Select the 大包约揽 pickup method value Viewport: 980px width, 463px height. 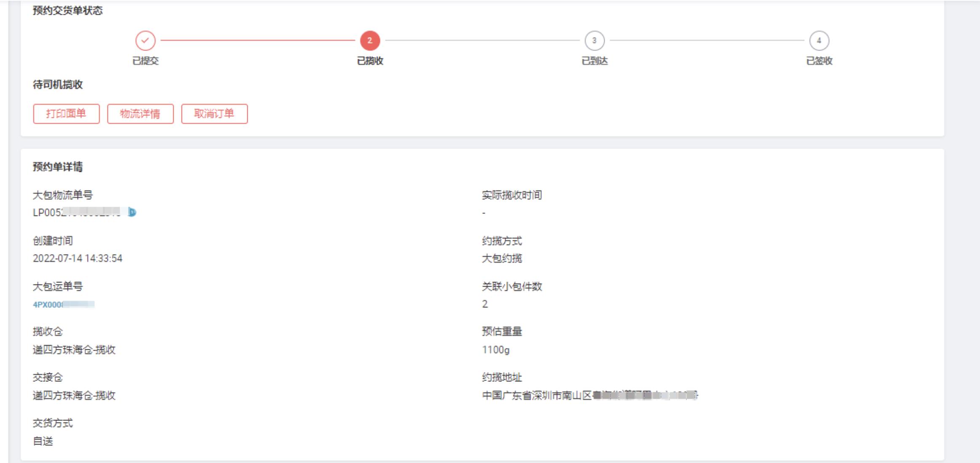click(501, 259)
